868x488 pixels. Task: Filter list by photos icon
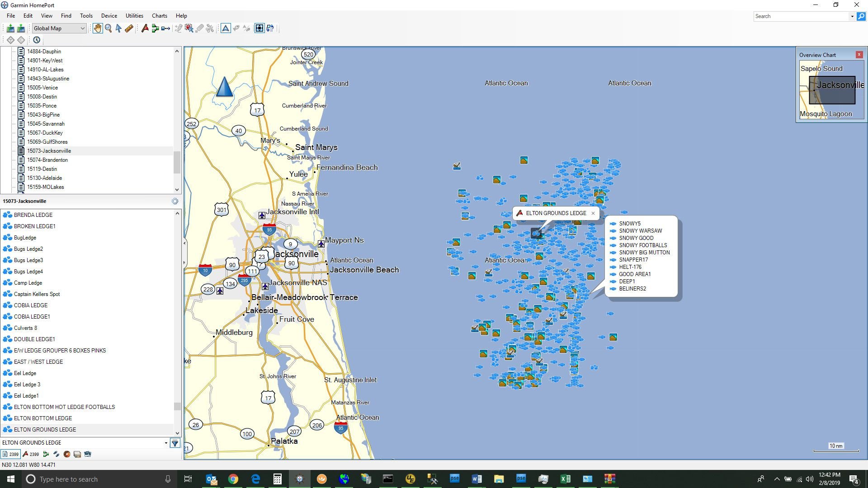pyautogui.click(x=88, y=454)
